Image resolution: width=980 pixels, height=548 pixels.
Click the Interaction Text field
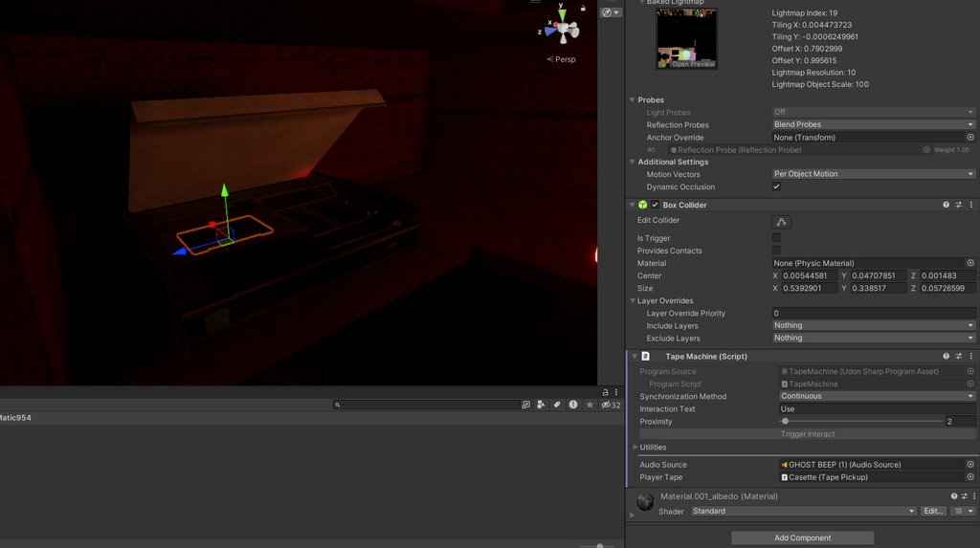coord(877,409)
